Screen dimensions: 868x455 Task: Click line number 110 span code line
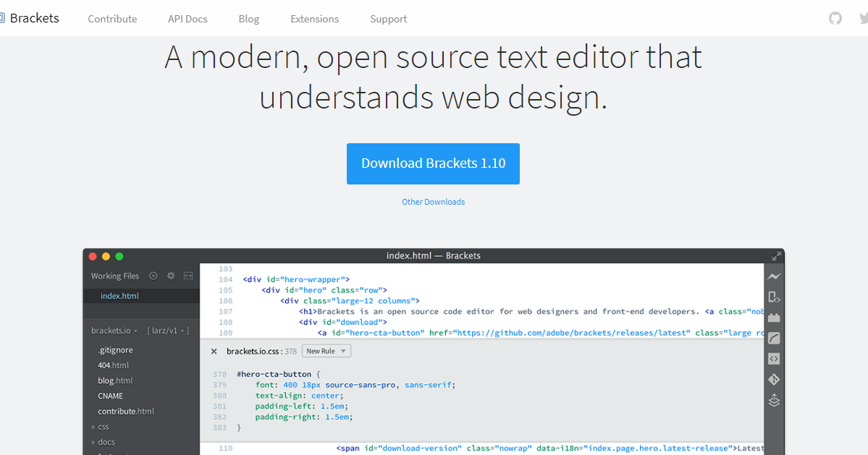point(549,448)
